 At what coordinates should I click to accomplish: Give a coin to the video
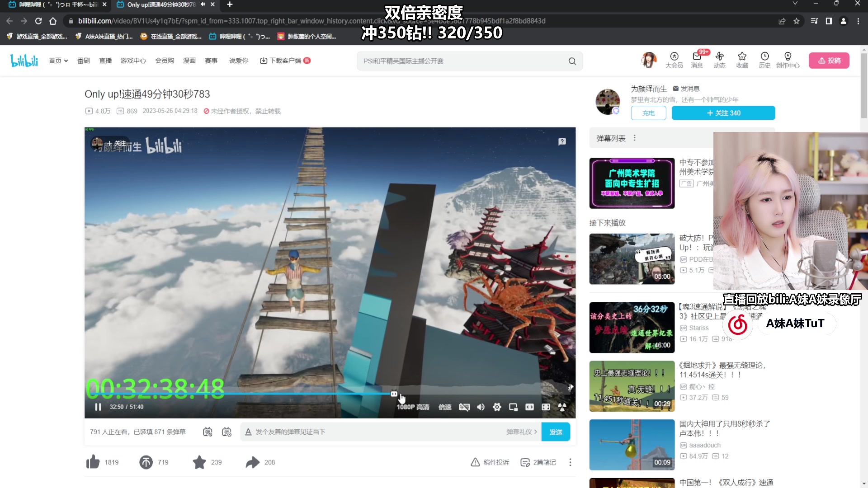click(146, 462)
